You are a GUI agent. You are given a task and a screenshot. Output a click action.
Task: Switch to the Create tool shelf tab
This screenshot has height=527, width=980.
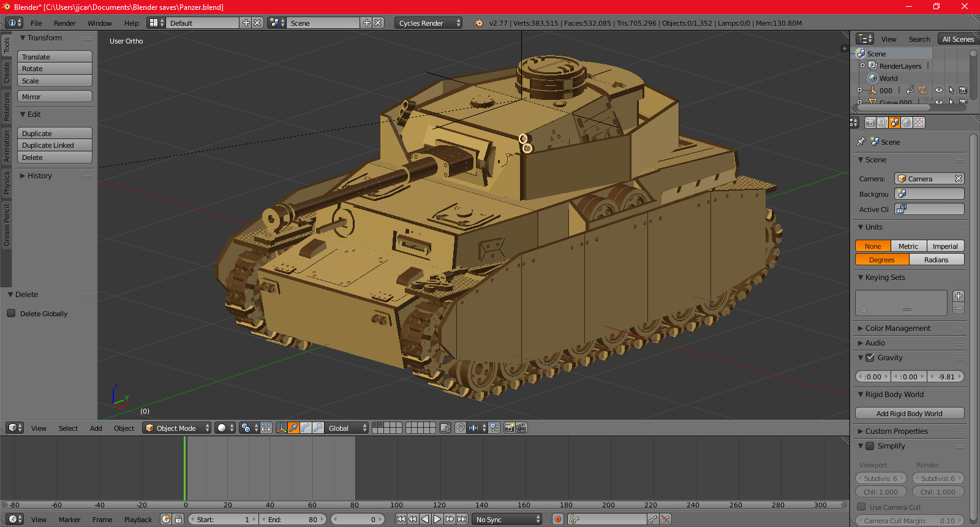tap(7, 72)
